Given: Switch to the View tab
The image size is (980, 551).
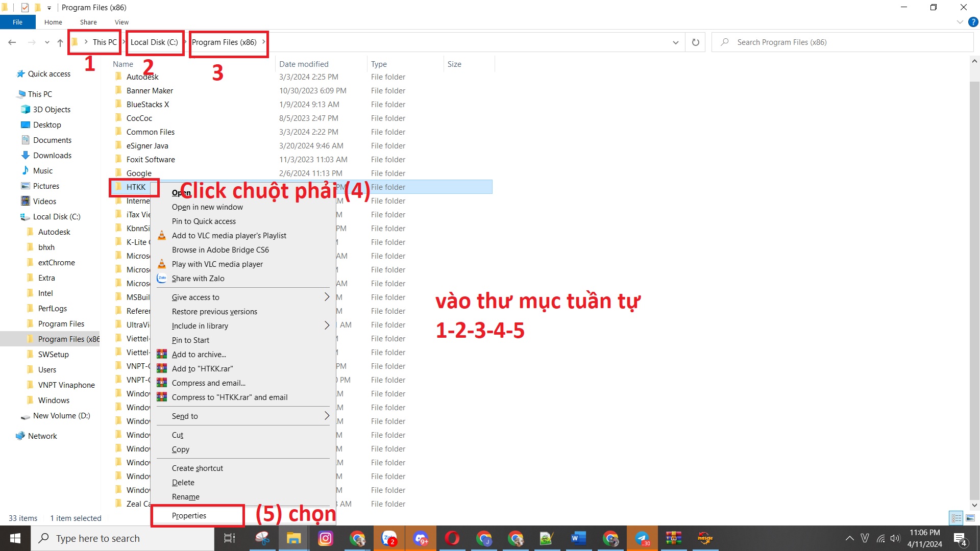Looking at the screenshot, I should click(121, 22).
